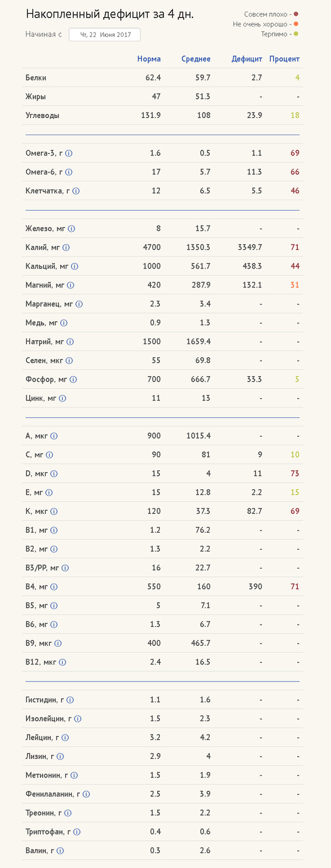331x868 pixels.
Task: Click the orange Не очень хорошо dot
Action: (296, 24)
